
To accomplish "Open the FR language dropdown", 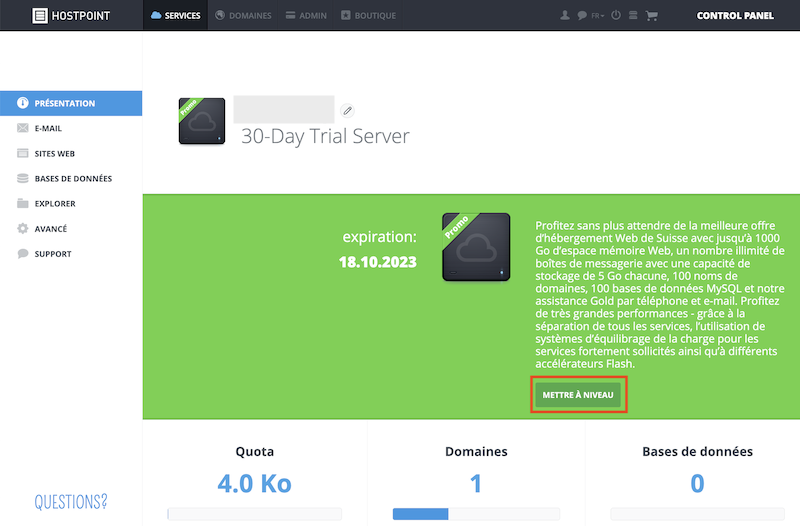I will click(597, 16).
